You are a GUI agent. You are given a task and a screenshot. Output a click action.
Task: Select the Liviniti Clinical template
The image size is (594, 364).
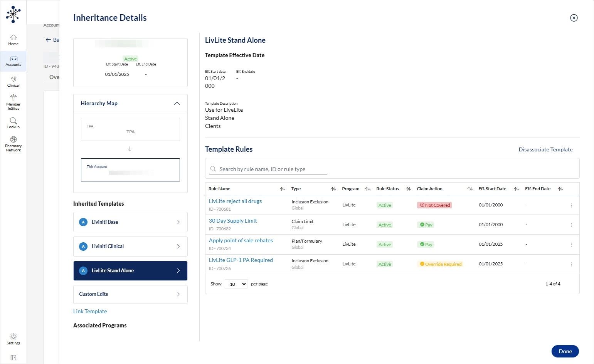[x=130, y=247]
